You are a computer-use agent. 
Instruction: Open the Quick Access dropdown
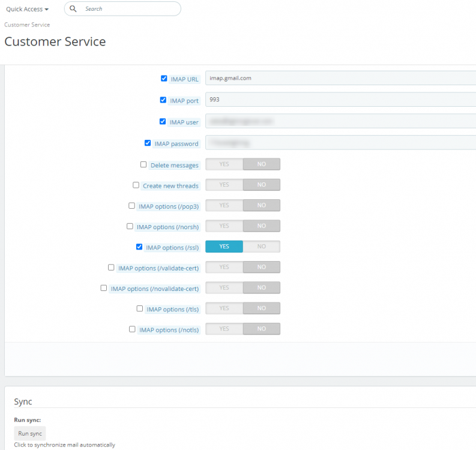click(x=28, y=9)
